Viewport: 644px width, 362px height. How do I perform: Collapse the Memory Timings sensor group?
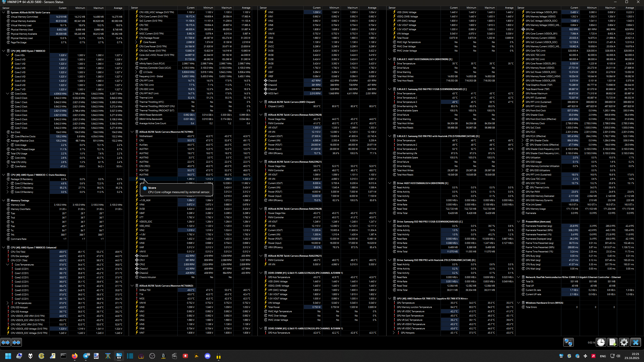4,200
